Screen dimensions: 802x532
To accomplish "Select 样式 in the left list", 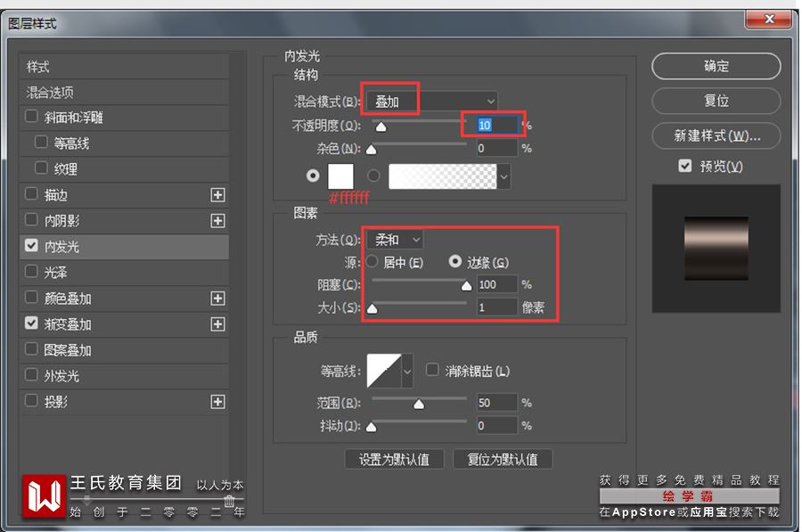I will (124, 67).
